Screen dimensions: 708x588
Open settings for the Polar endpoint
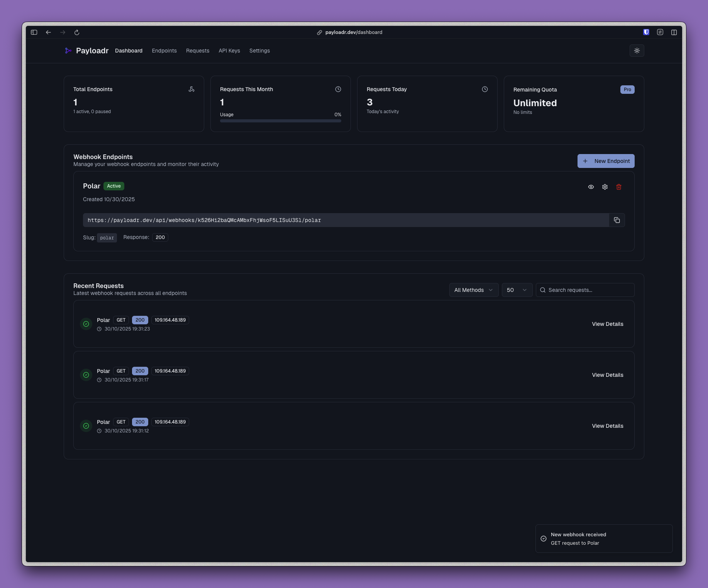(605, 186)
